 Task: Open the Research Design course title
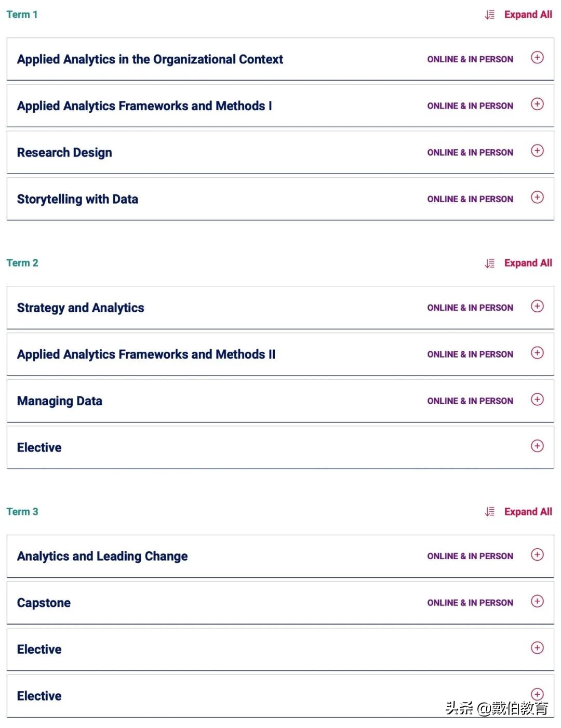[64, 153]
